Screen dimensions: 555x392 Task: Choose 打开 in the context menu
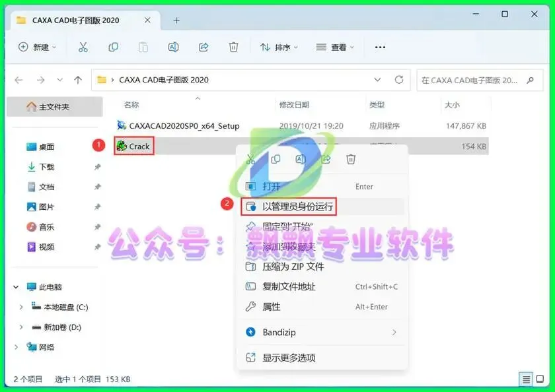322,186
